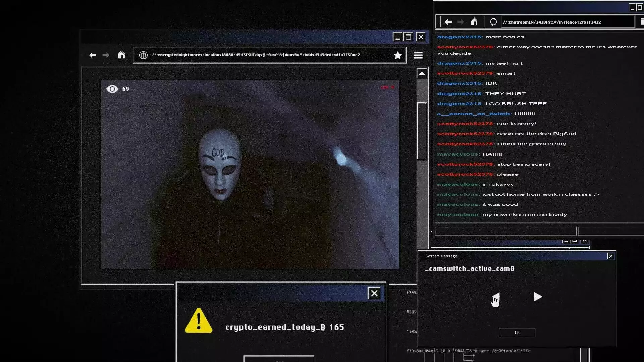Click the forward arrow in the chatroom browser

coord(461,21)
